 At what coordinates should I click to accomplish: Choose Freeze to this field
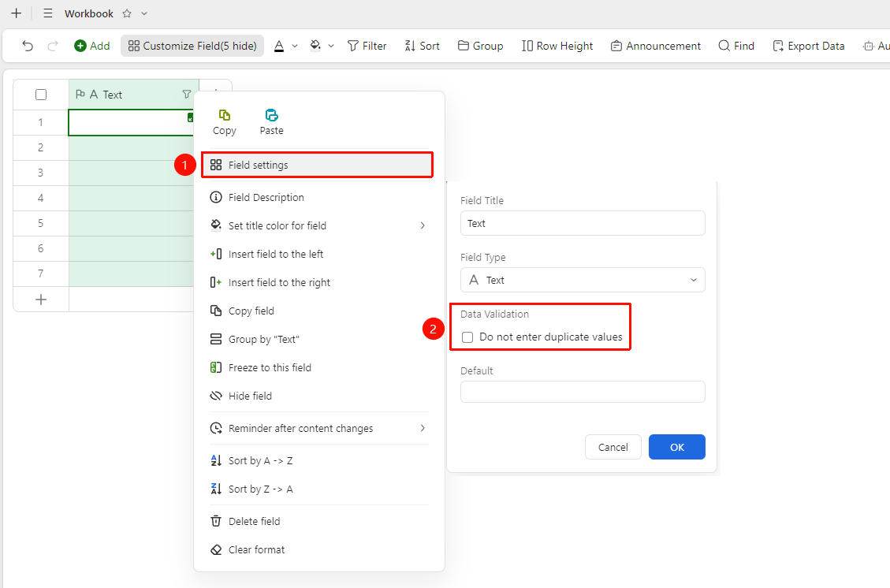(x=319, y=368)
